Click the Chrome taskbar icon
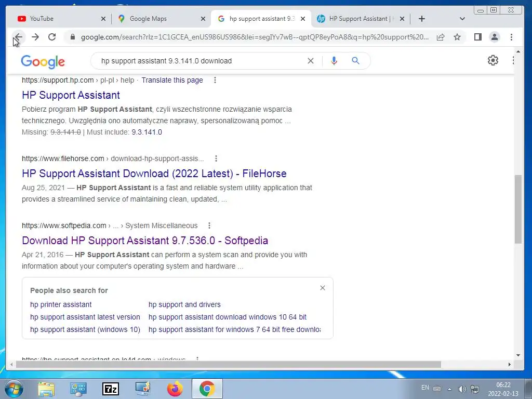The height and width of the screenshot is (399, 532). 207,389
